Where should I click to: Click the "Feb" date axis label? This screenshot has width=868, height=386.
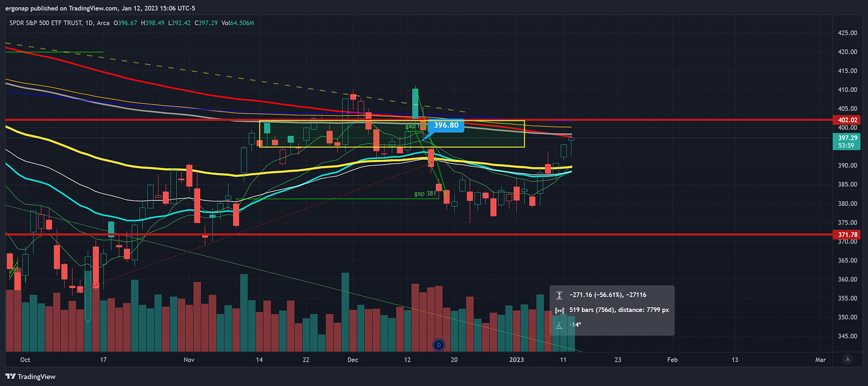click(672, 360)
